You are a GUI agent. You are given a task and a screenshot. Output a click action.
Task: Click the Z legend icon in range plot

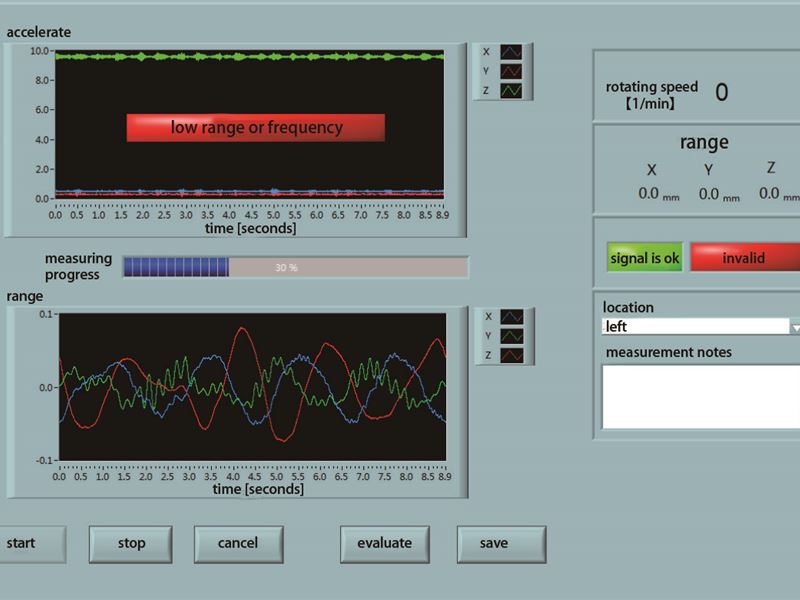(x=512, y=355)
